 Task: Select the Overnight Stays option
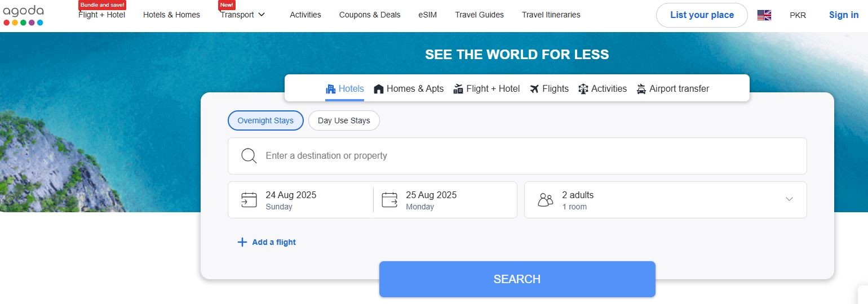[265, 120]
